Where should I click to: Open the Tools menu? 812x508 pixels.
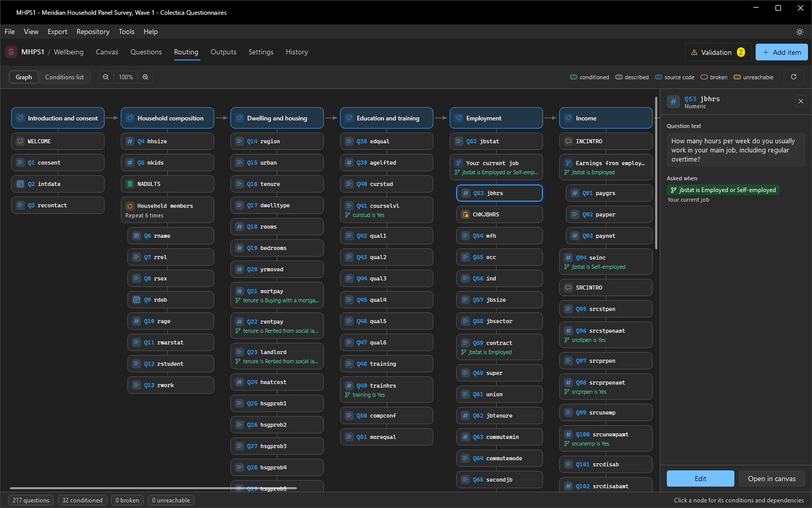(126, 31)
